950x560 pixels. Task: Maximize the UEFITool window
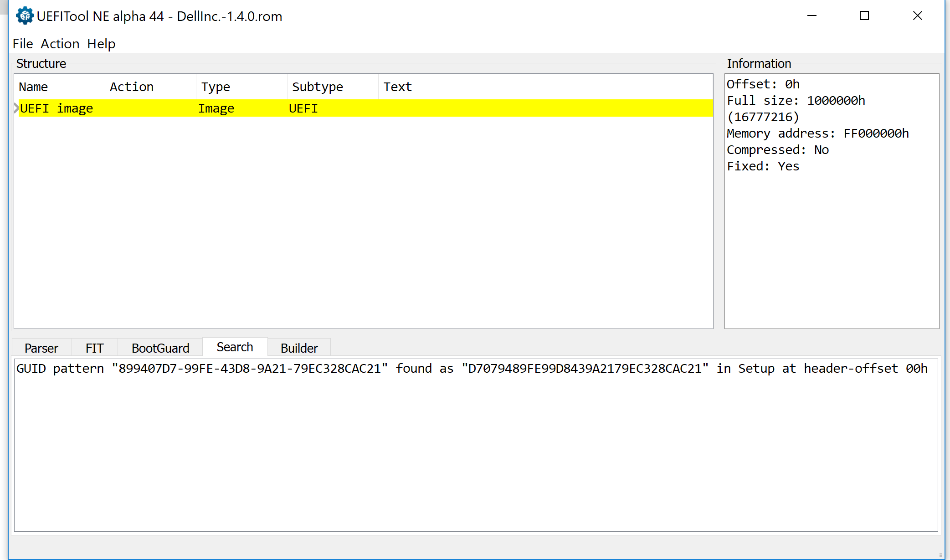[x=864, y=16]
